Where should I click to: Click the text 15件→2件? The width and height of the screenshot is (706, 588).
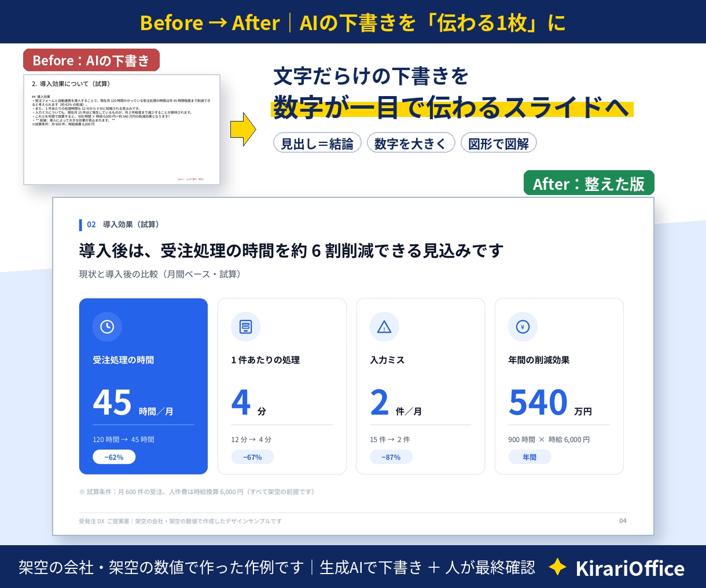tap(390, 440)
